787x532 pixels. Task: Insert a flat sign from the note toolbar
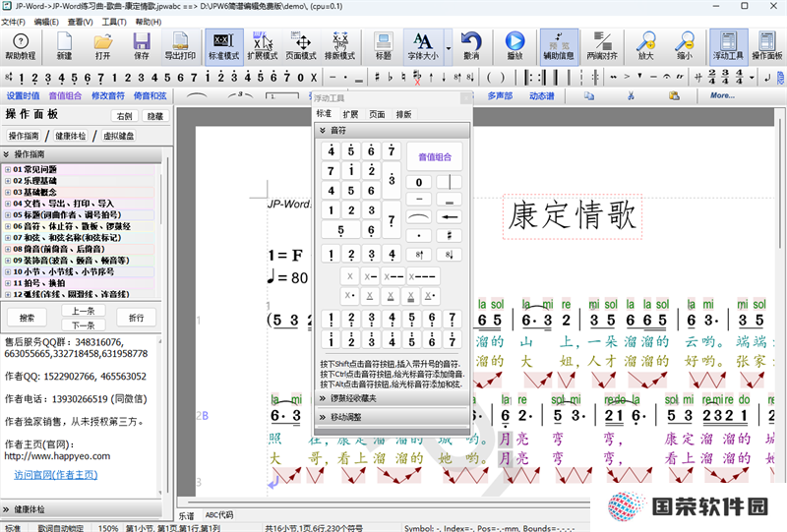point(390,78)
